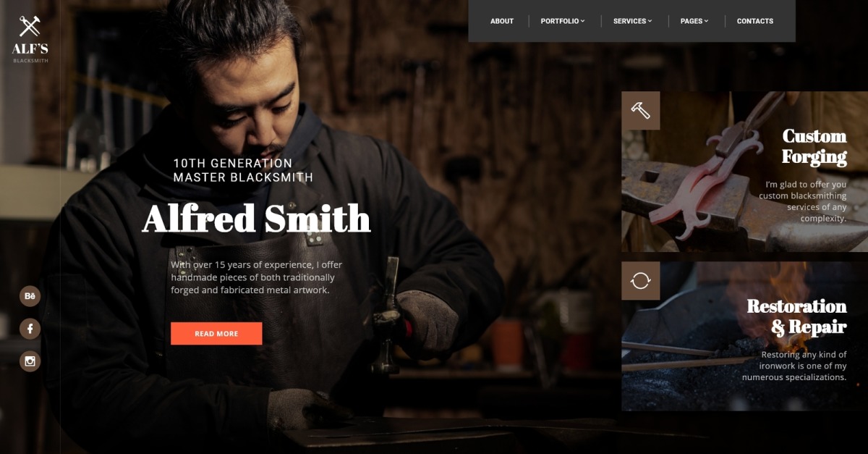Expand the Portfolio dropdown menu
Viewport: 868px width, 454px height.
point(563,21)
